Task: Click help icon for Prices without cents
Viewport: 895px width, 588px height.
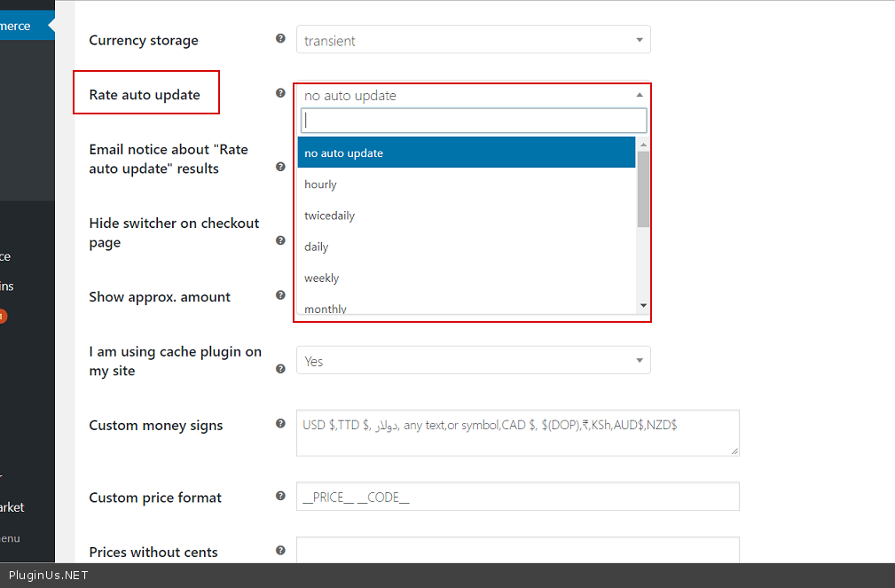Action: [280, 551]
